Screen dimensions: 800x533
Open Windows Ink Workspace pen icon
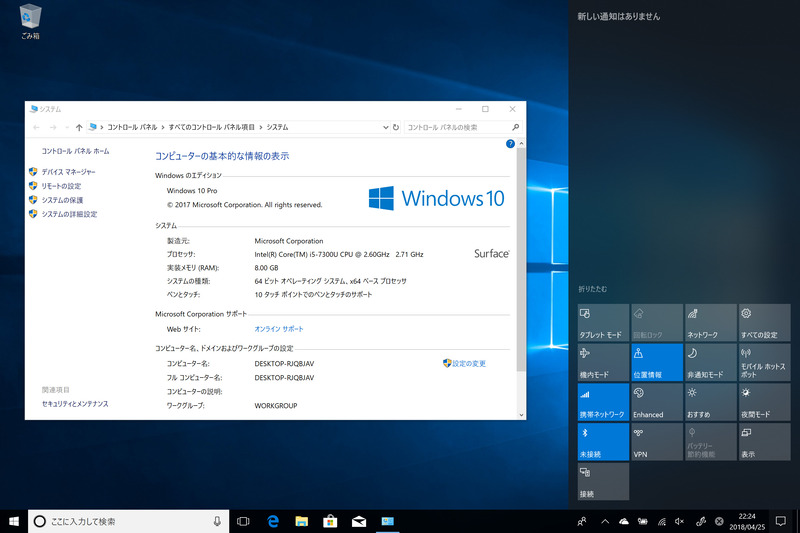pos(701,521)
